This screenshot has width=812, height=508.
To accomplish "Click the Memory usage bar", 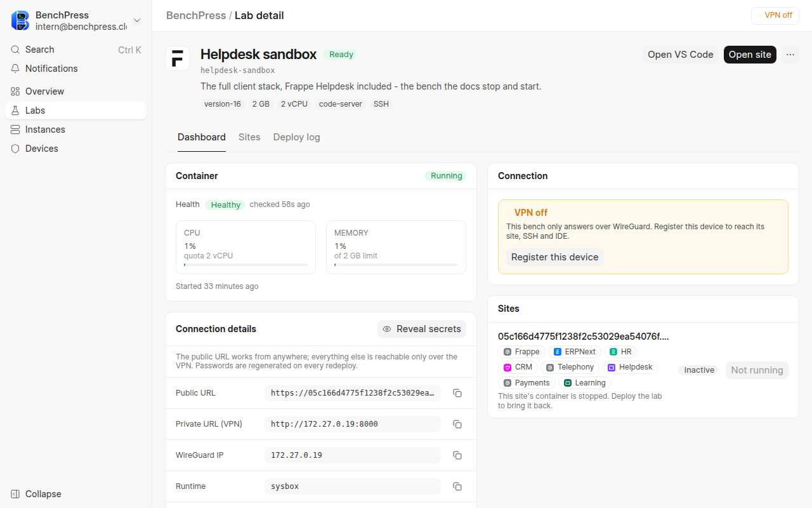I will [x=396, y=265].
